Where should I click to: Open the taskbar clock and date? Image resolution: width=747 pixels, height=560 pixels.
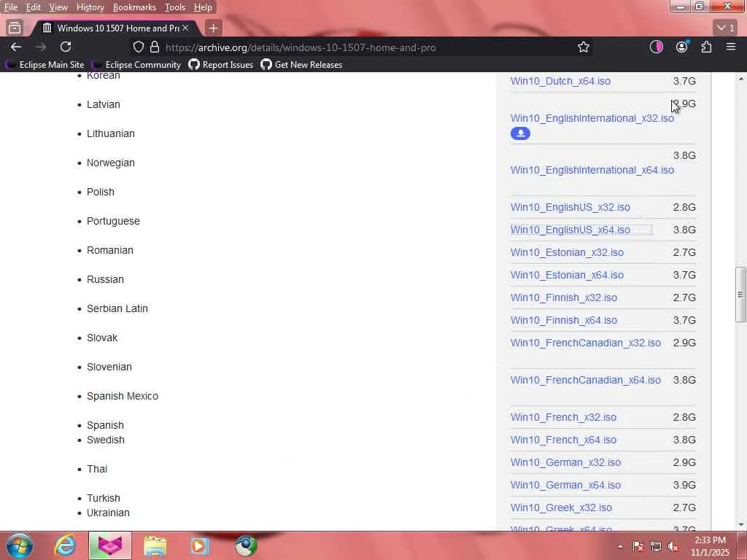[710, 546]
